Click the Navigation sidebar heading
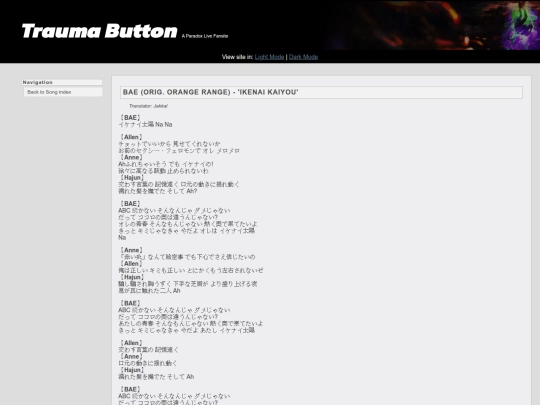 coord(62,82)
